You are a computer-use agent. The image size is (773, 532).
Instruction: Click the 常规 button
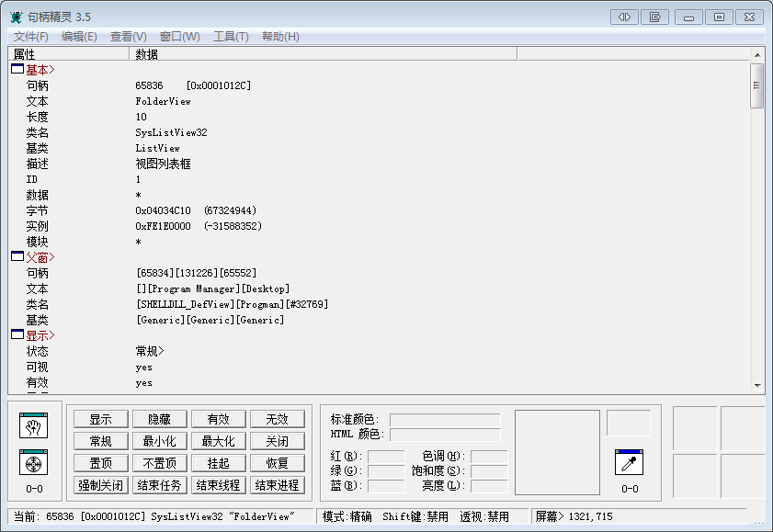[101, 441]
